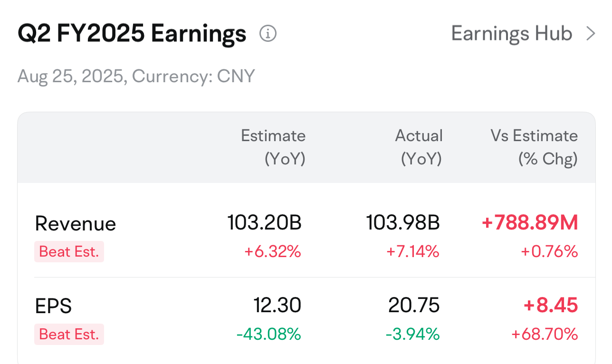Click the EPS estimate value 12.30

277,306
